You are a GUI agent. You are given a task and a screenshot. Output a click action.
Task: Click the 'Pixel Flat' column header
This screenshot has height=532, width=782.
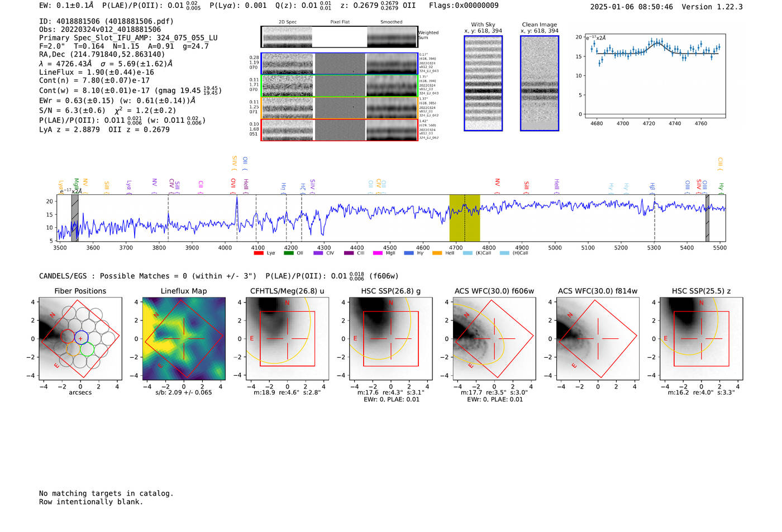click(x=340, y=22)
